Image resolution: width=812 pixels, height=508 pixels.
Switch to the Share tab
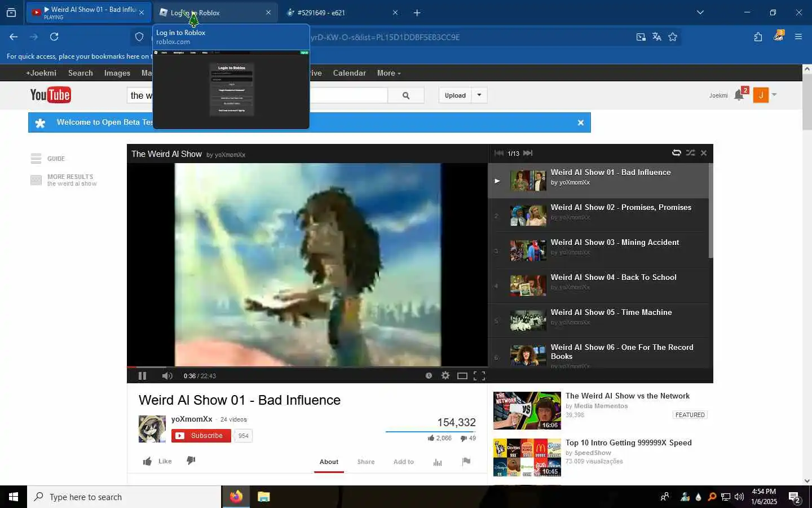366,462
